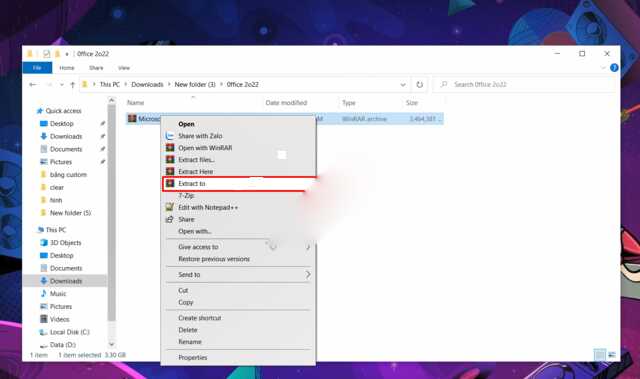Viewport: 640px width, 379px height.
Task: Click Restore previous versions
Action: click(214, 259)
